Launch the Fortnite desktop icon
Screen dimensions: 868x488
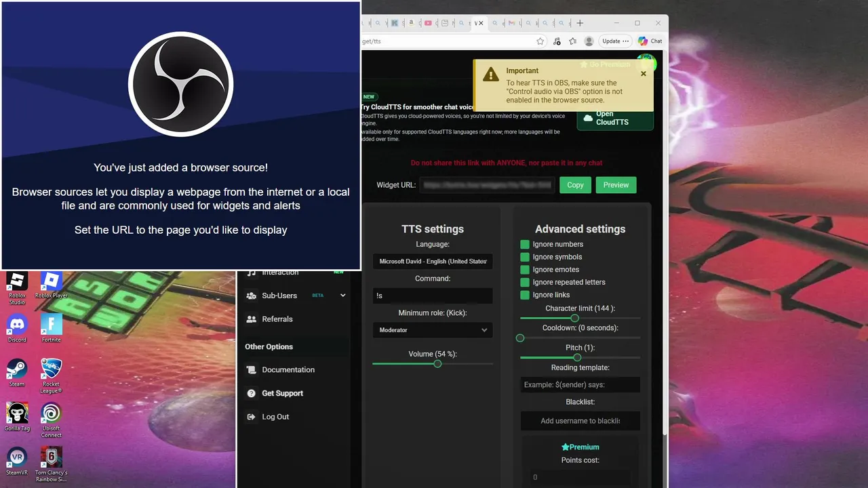pos(51,328)
